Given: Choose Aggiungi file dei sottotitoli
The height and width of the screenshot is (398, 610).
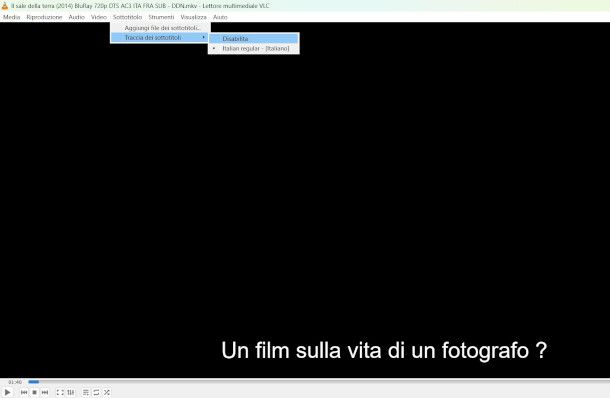Looking at the screenshot, I should click(161, 28).
